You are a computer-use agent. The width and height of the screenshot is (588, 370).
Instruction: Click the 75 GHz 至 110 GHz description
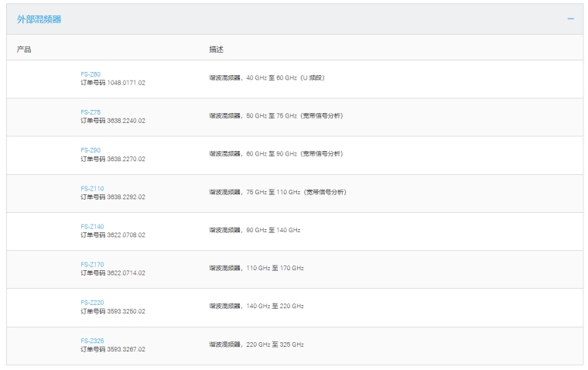(277, 192)
